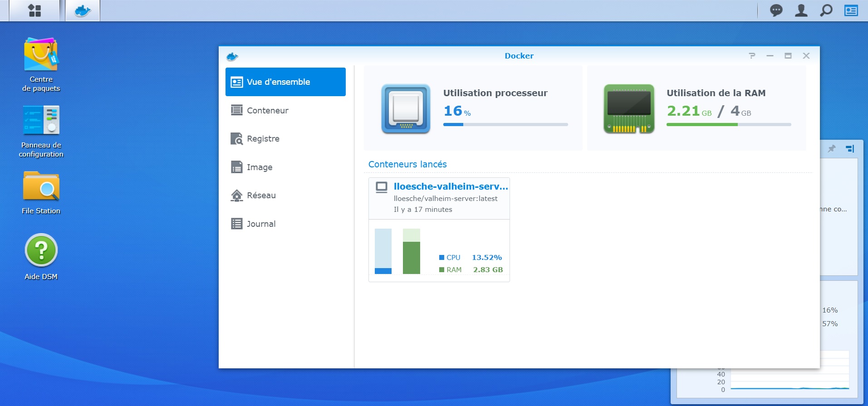
Task: Click the Utilisation processeur title
Action: (495, 93)
